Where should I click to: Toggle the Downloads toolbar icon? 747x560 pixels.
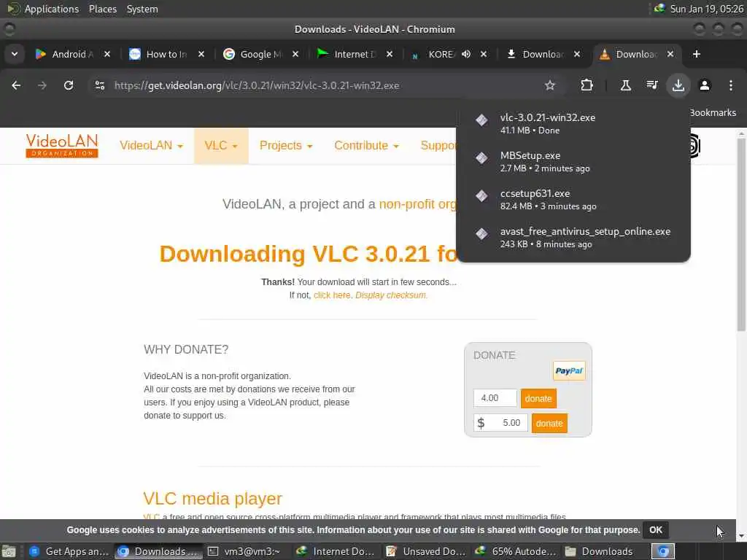coord(678,85)
